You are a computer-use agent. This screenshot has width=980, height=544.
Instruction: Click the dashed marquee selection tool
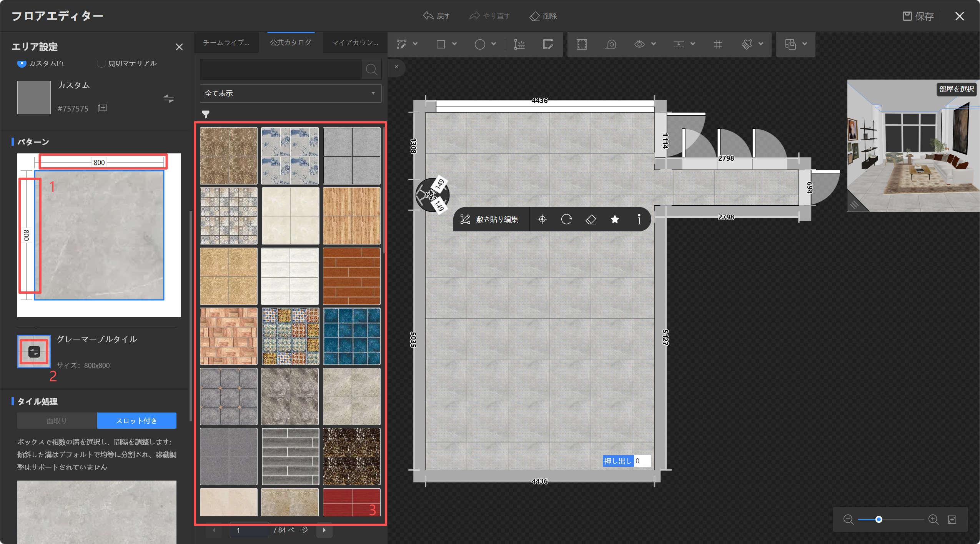coord(582,44)
